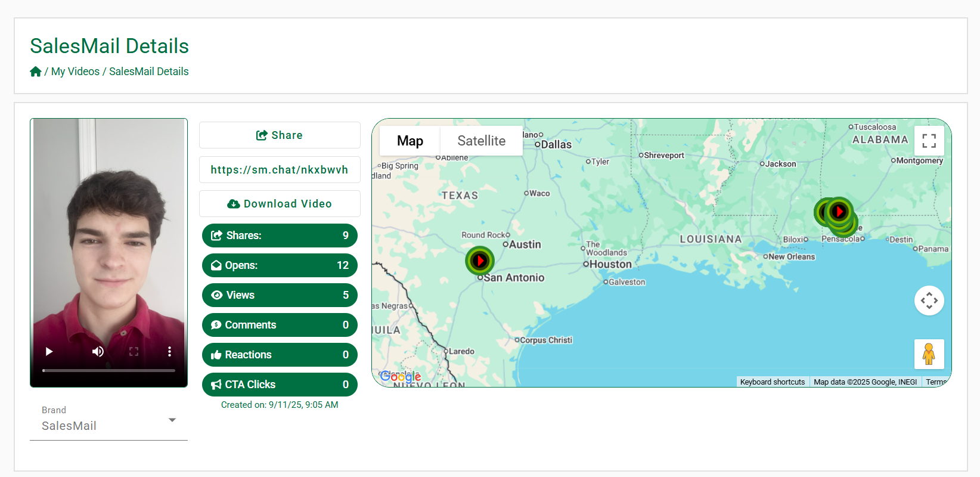Screen dimensions: 980x477
Task: Select the Street View pegman
Action: click(x=929, y=354)
